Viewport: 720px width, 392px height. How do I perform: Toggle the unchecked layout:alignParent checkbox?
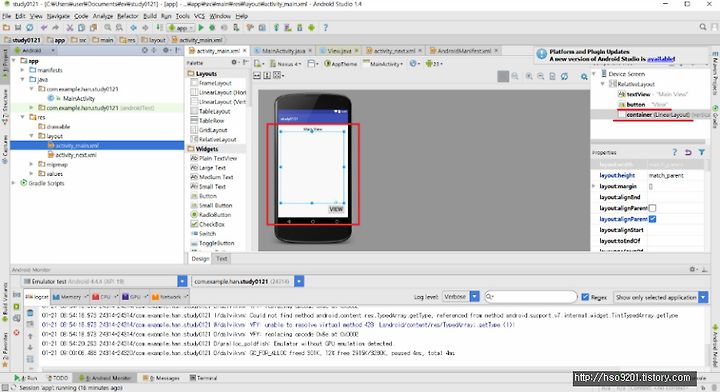pos(652,208)
